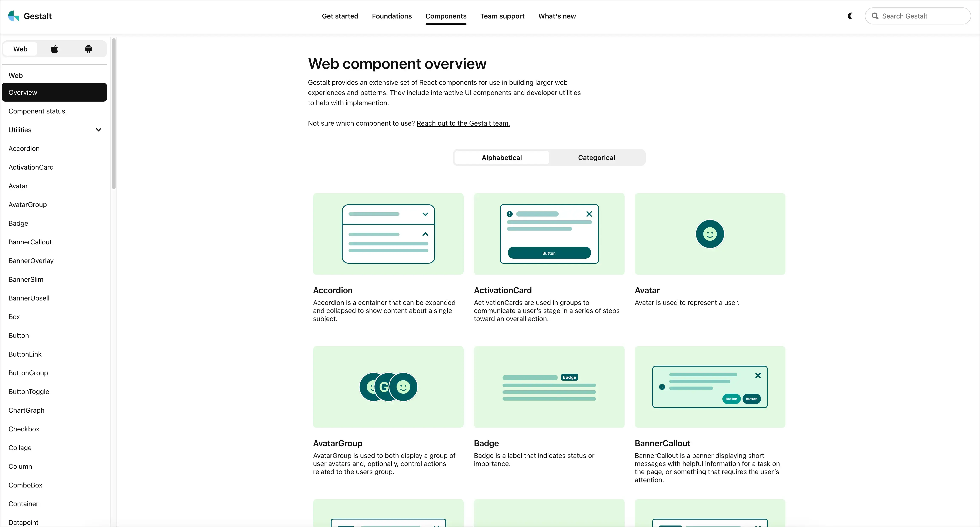Image resolution: width=980 pixels, height=527 pixels.
Task: Open Accordion in the sidebar
Action: tap(54, 148)
